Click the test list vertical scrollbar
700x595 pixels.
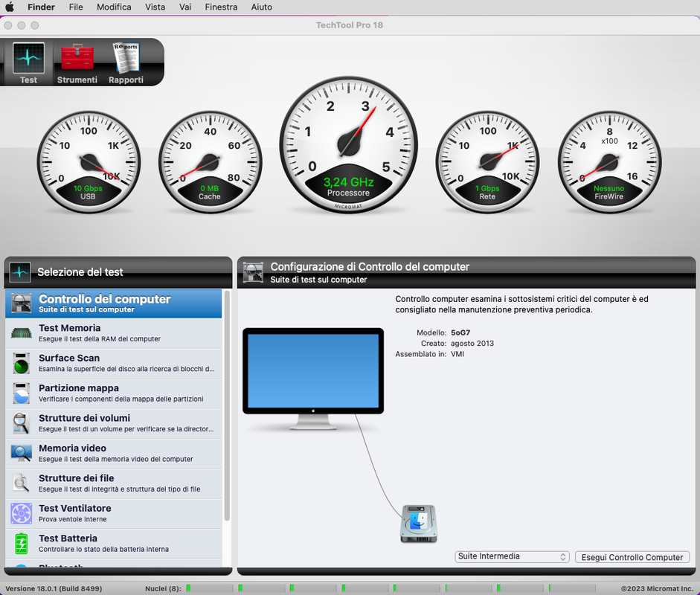point(227,405)
